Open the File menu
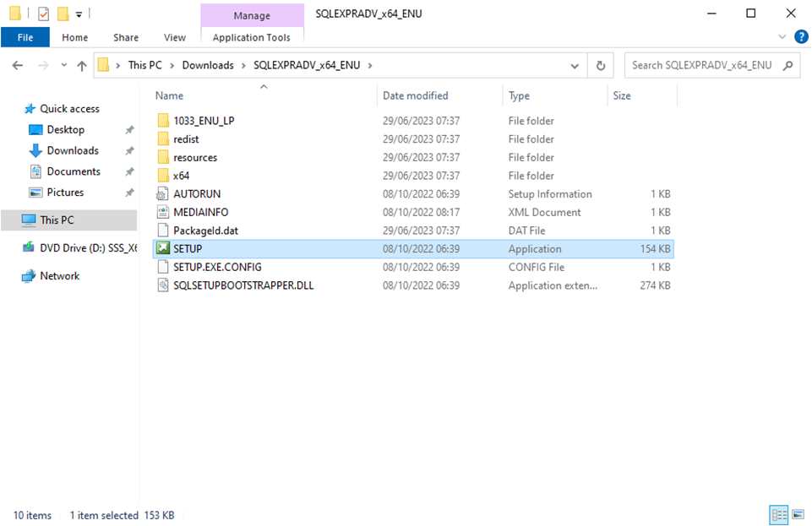This screenshot has height=526, width=812. coord(25,37)
